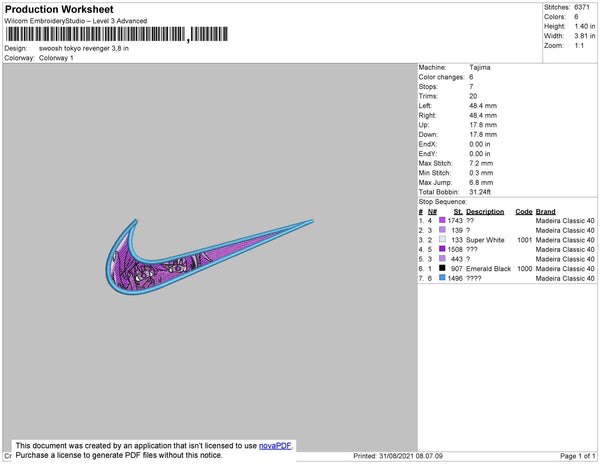Select the 'Stop Sequence:' heading
This screenshot has height=464, width=600.
point(443,202)
